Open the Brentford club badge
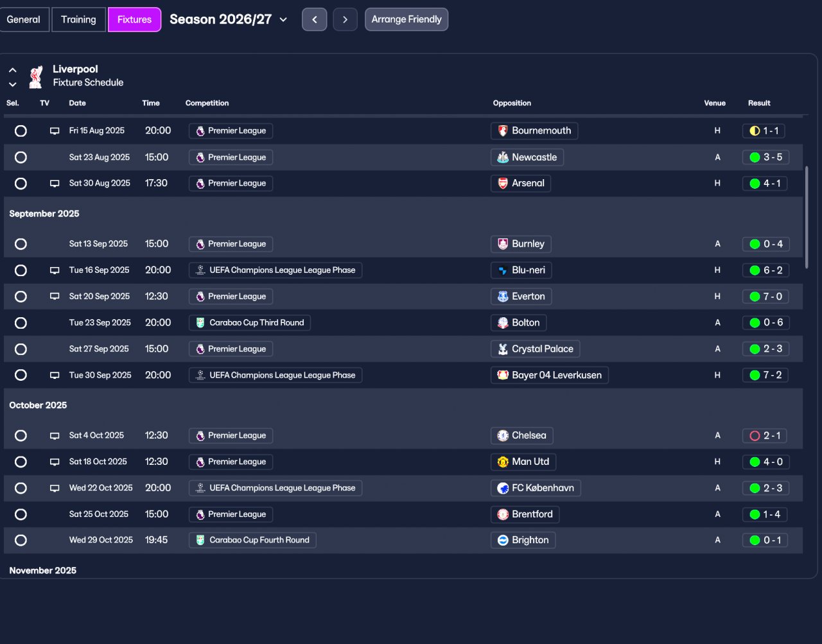 pyautogui.click(x=503, y=514)
